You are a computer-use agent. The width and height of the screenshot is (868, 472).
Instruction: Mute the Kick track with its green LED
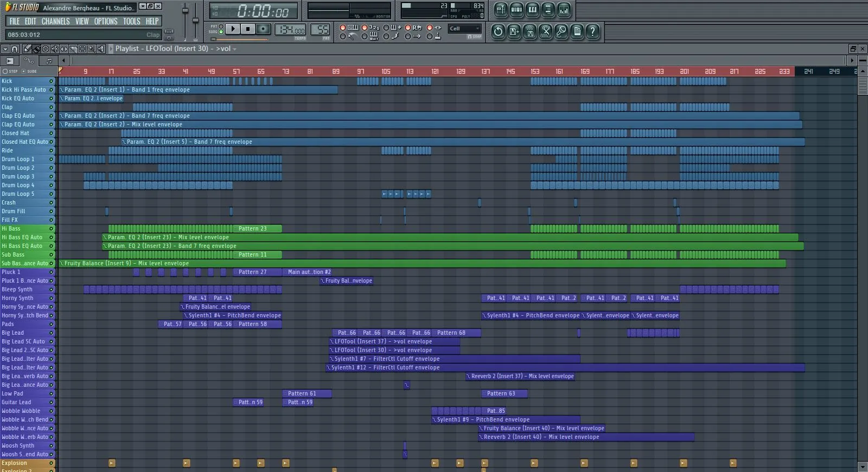(52, 81)
